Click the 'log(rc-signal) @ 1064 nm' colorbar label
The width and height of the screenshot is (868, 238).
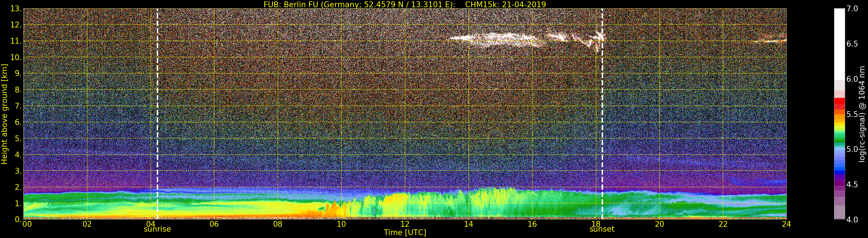point(862,114)
